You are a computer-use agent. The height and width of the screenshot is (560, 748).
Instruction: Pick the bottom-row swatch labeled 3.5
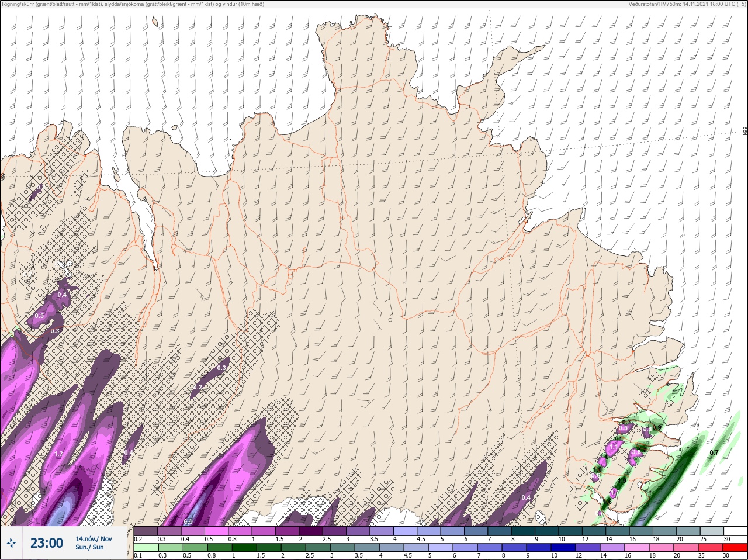pyautogui.click(x=367, y=548)
